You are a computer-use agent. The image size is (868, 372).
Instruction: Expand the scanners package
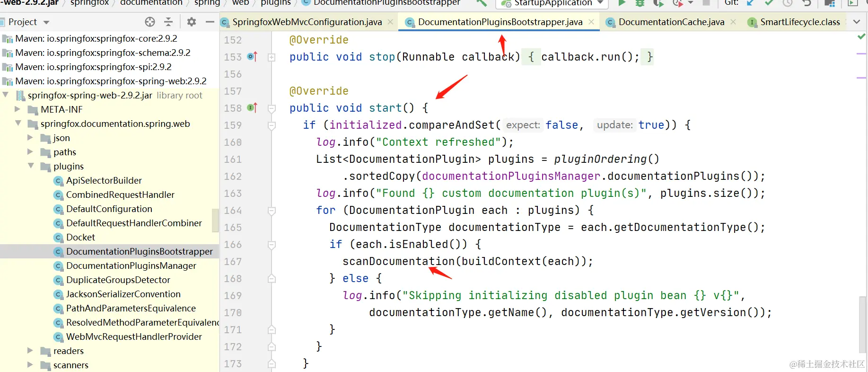[30, 364]
